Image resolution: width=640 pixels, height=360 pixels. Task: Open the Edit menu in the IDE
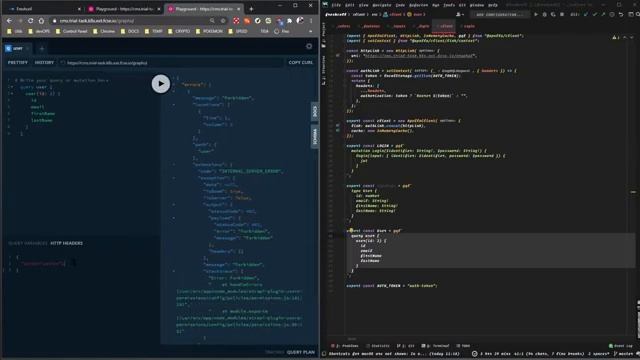[349, 5]
